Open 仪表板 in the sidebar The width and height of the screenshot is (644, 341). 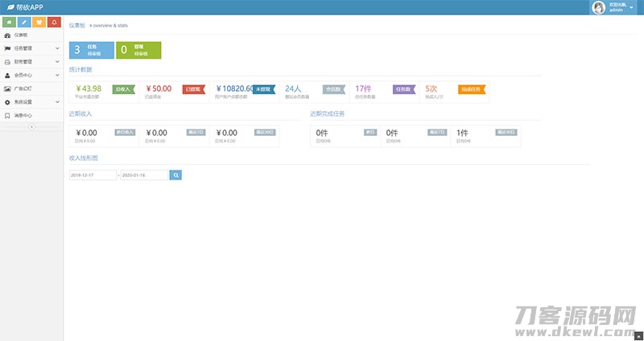21,35
